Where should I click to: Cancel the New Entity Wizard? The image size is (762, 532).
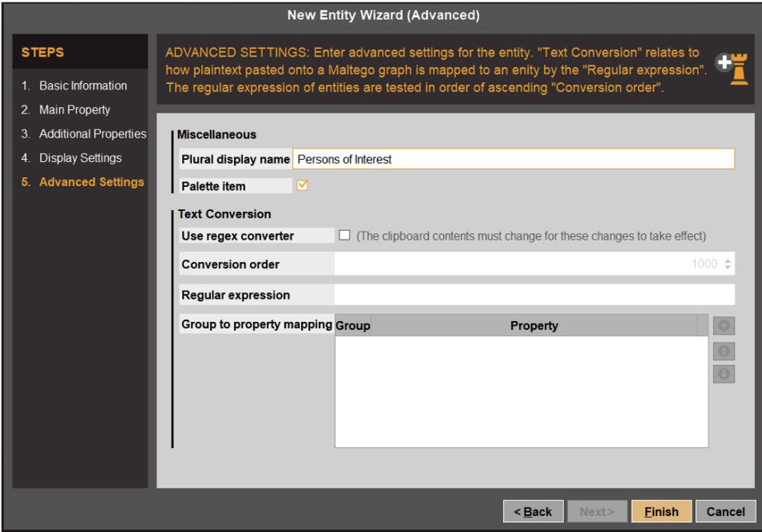(725, 511)
